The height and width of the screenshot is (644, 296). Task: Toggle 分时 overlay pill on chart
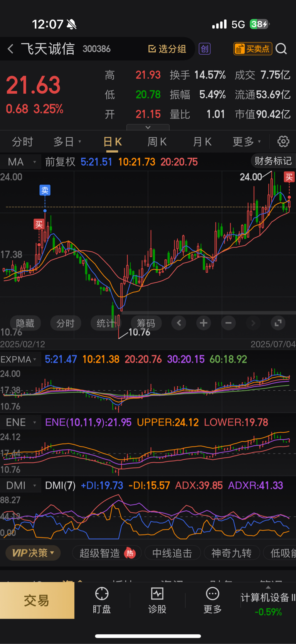(x=66, y=323)
